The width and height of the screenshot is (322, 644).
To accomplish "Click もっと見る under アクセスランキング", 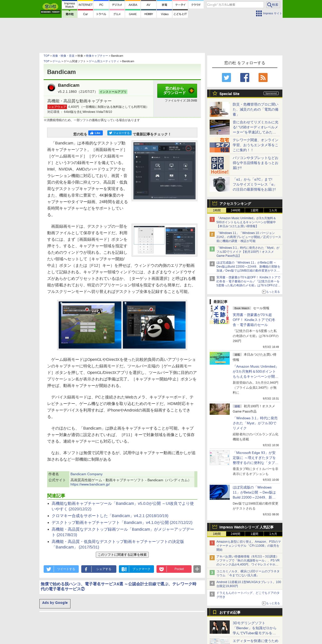I will click(271, 292).
